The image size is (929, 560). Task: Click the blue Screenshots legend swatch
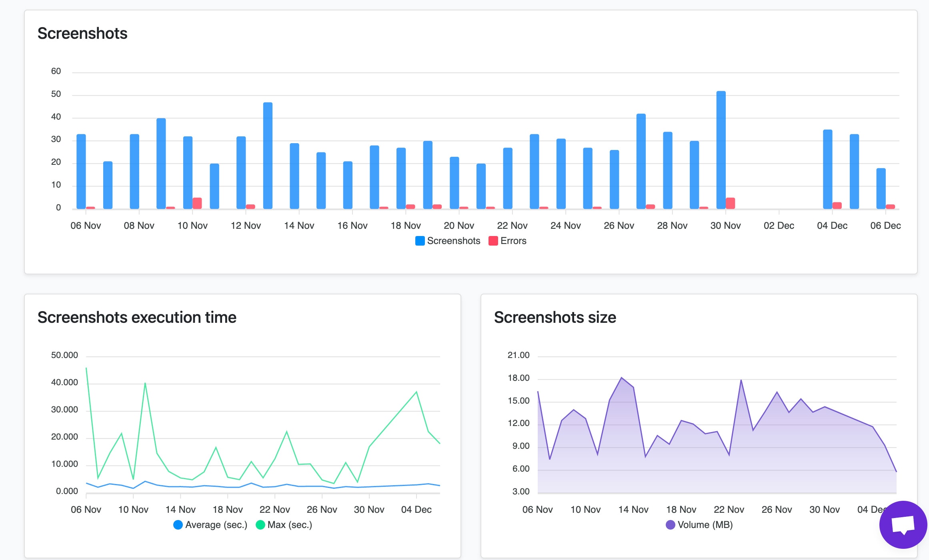419,240
